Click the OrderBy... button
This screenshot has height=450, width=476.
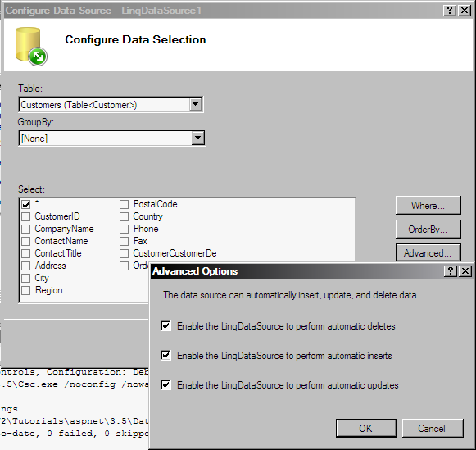tap(428, 229)
